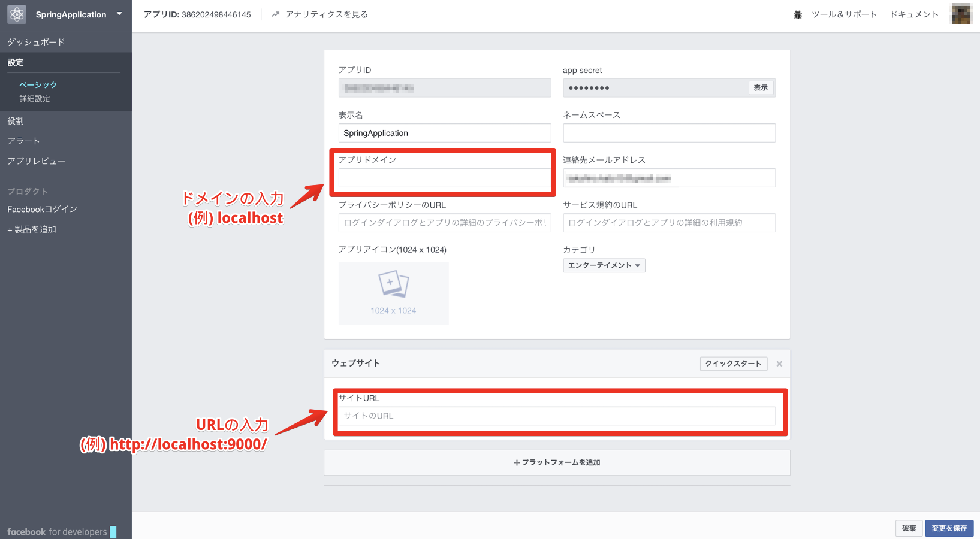The height and width of the screenshot is (539, 980).
Task: Click the サービス規約のURL field
Action: [x=669, y=223]
